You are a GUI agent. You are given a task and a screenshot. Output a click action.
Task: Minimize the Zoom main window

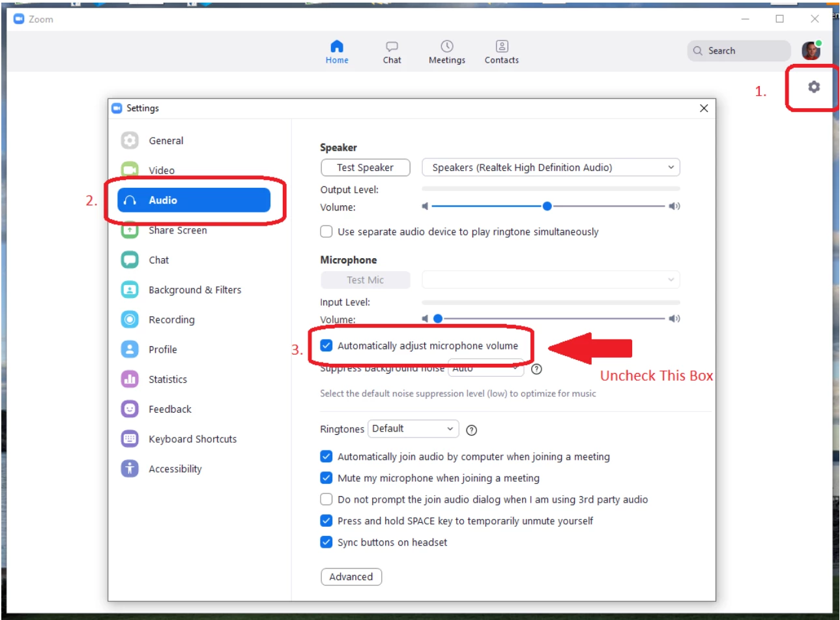(x=746, y=19)
